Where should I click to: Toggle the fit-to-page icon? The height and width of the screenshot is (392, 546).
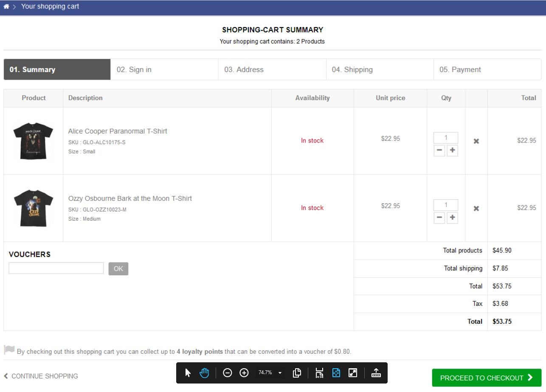[336, 373]
